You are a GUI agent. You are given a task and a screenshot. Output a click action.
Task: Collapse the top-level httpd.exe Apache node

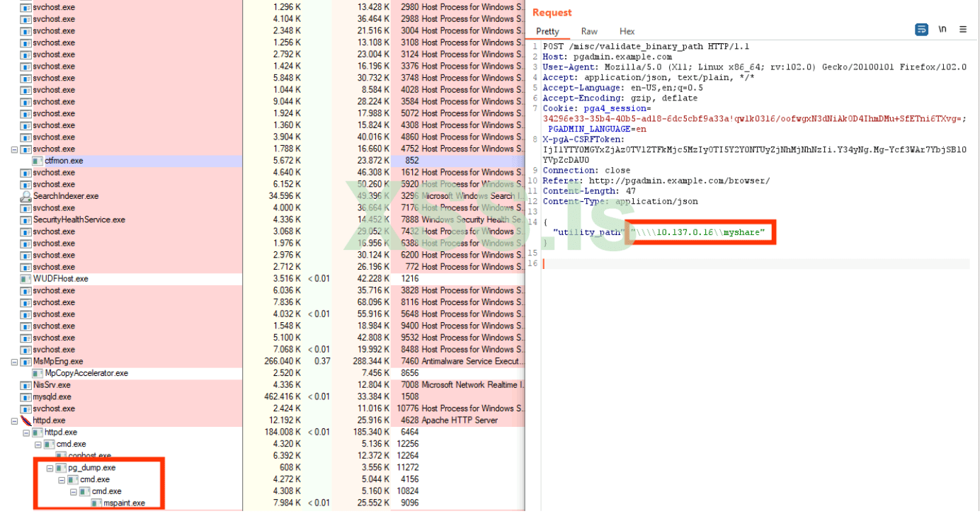coord(15,420)
